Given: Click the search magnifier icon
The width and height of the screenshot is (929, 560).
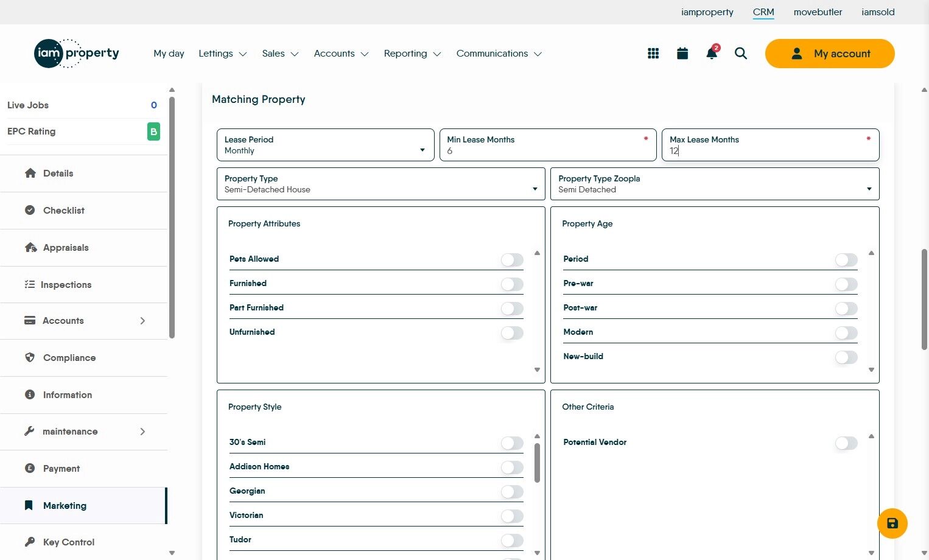Looking at the screenshot, I should pyautogui.click(x=741, y=54).
